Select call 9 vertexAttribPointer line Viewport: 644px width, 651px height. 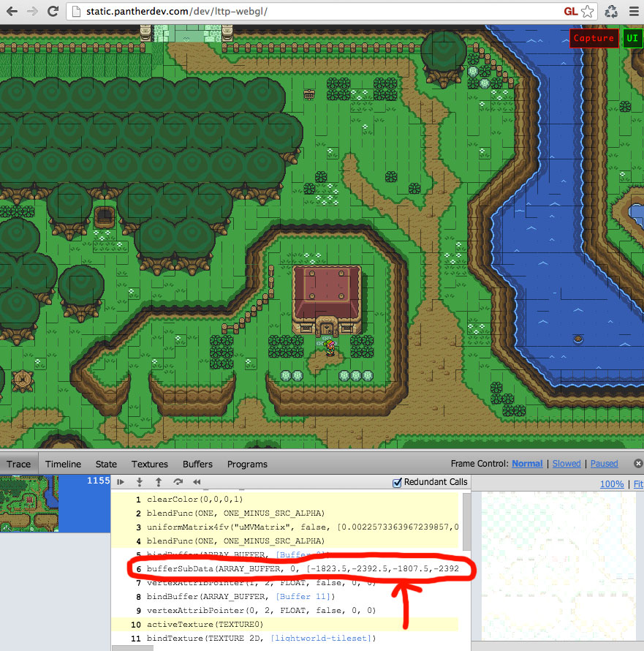(287, 610)
